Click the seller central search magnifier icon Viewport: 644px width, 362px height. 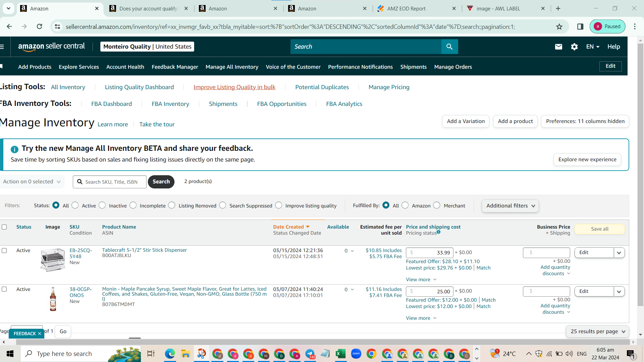449,47
